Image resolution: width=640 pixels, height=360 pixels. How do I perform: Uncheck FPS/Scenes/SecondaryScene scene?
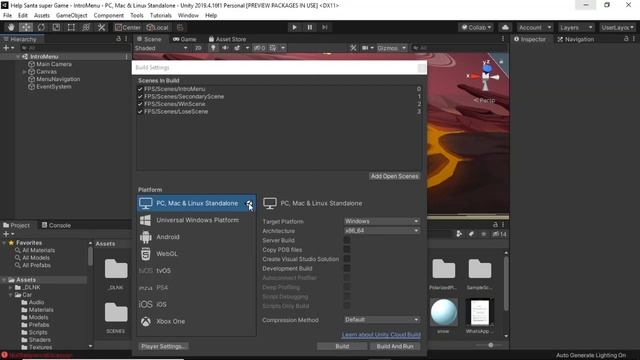coord(140,97)
